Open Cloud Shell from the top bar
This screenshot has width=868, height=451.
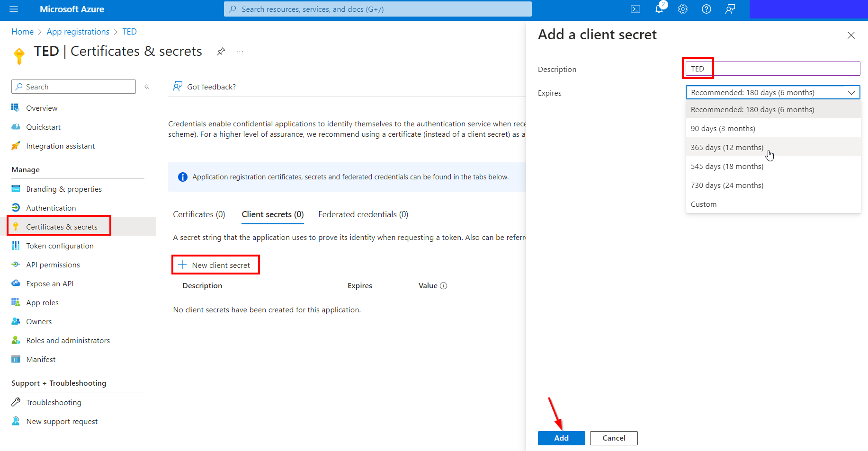[635, 9]
